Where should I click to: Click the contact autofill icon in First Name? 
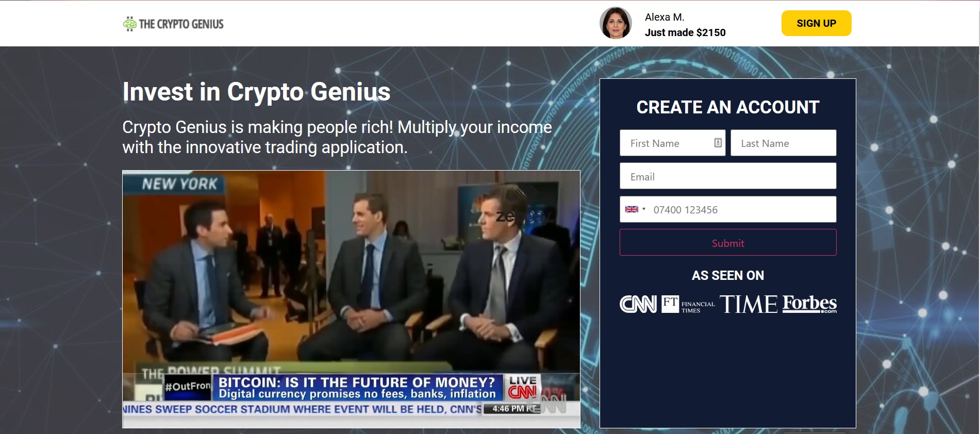pos(718,143)
